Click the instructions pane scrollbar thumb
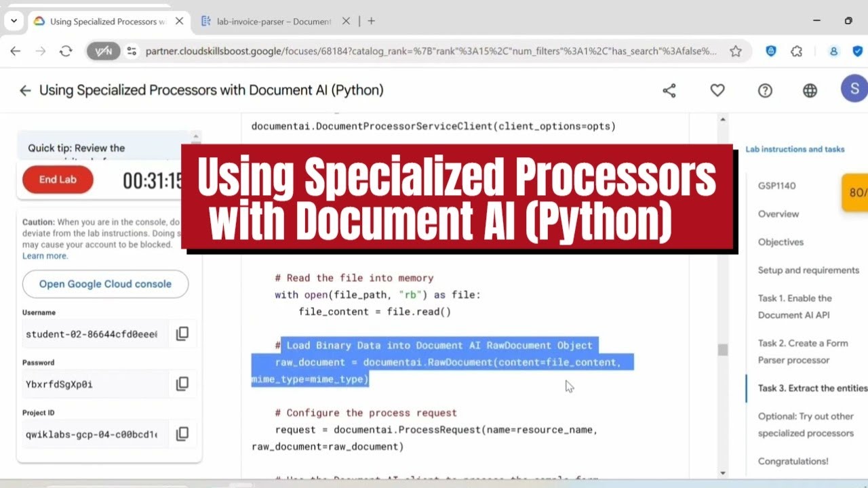This screenshot has width=868, height=488. [723, 350]
